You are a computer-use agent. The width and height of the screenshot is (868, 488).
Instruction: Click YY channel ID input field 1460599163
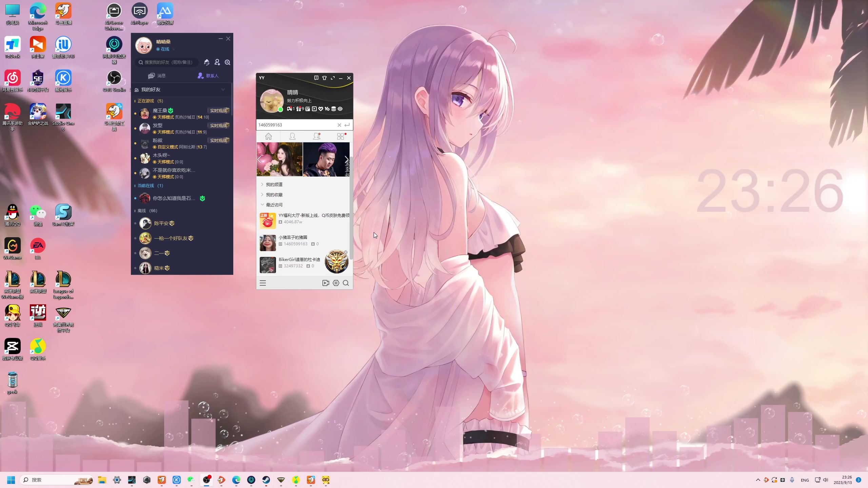coord(296,125)
